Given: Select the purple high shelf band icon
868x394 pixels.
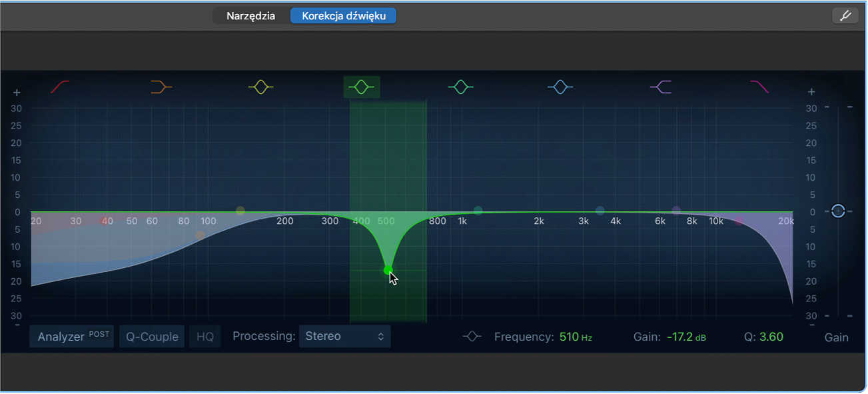Looking at the screenshot, I should click(x=660, y=86).
